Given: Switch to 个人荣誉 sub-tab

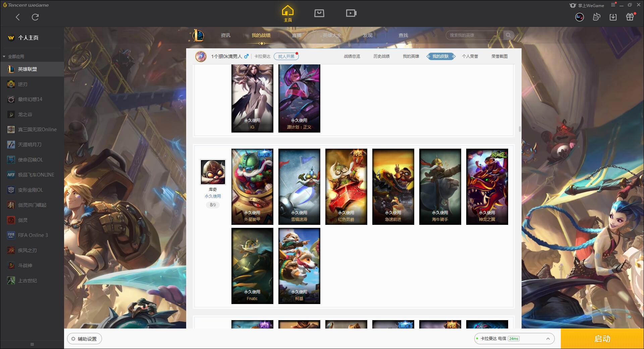Looking at the screenshot, I should click(470, 56).
